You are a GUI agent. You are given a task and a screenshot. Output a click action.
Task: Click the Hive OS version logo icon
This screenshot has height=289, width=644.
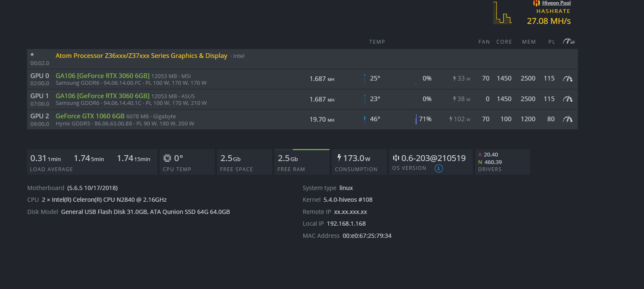click(x=396, y=158)
